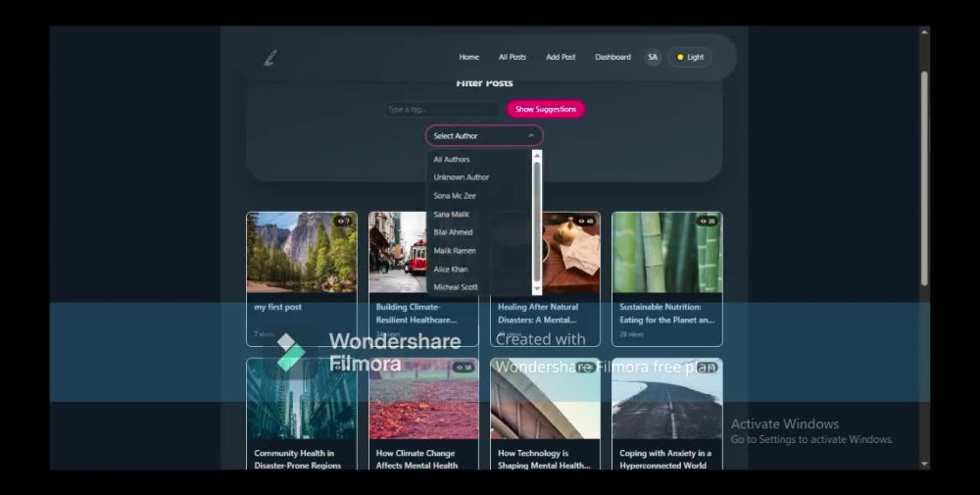
Task: Choose Unknown Author from the list
Action: (x=462, y=177)
